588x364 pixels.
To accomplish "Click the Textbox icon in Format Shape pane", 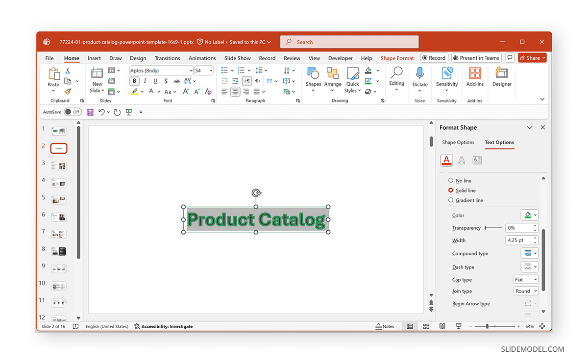I will 477,160.
